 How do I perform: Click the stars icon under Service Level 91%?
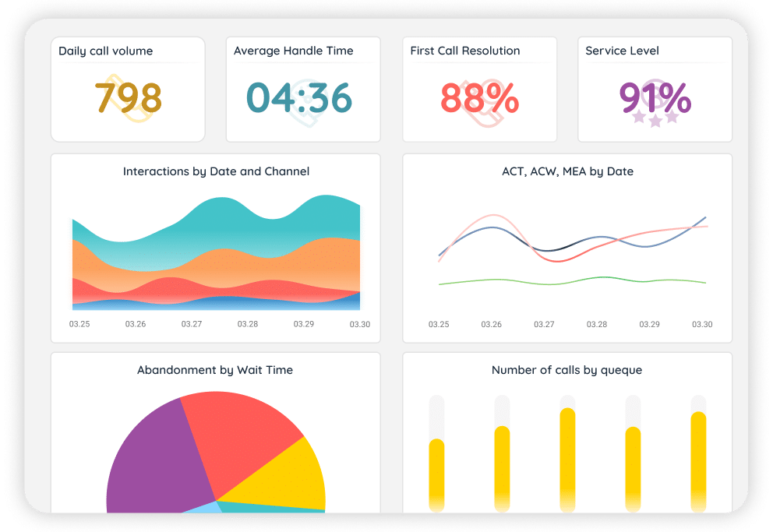655,118
